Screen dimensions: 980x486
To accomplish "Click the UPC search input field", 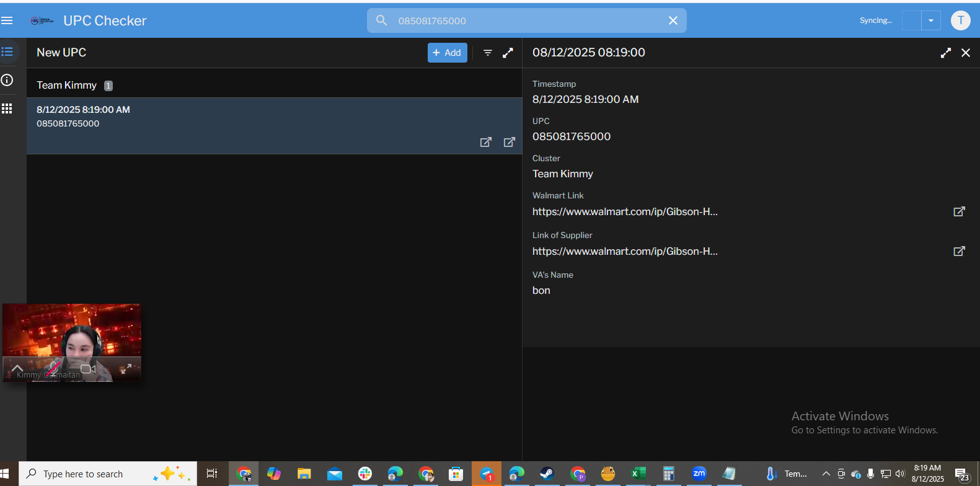I will point(527,20).
